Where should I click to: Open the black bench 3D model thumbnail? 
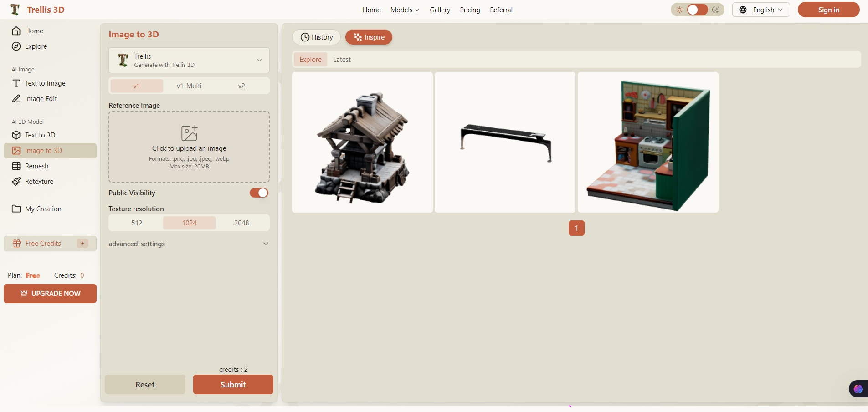[505, 142]
